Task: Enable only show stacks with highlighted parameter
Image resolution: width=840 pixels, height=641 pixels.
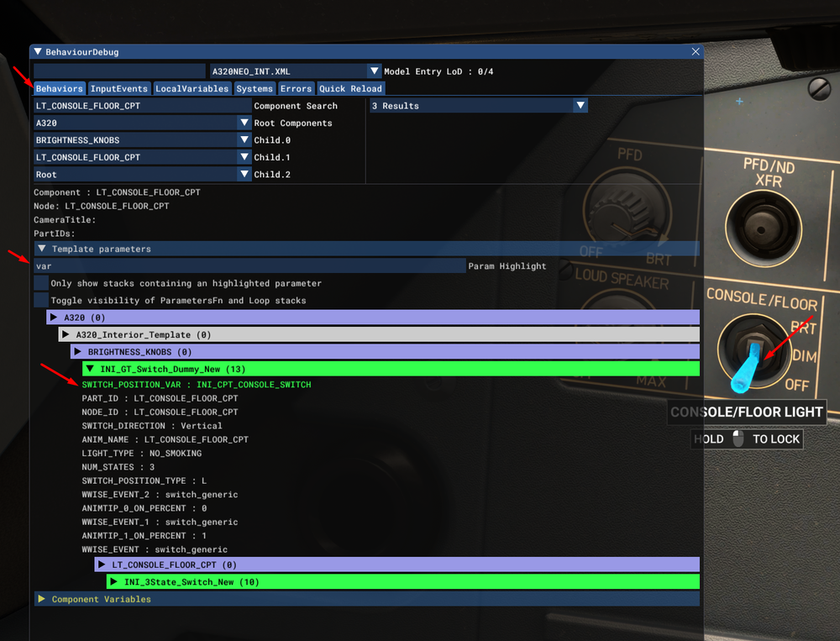Action: [x=41, y=283]
